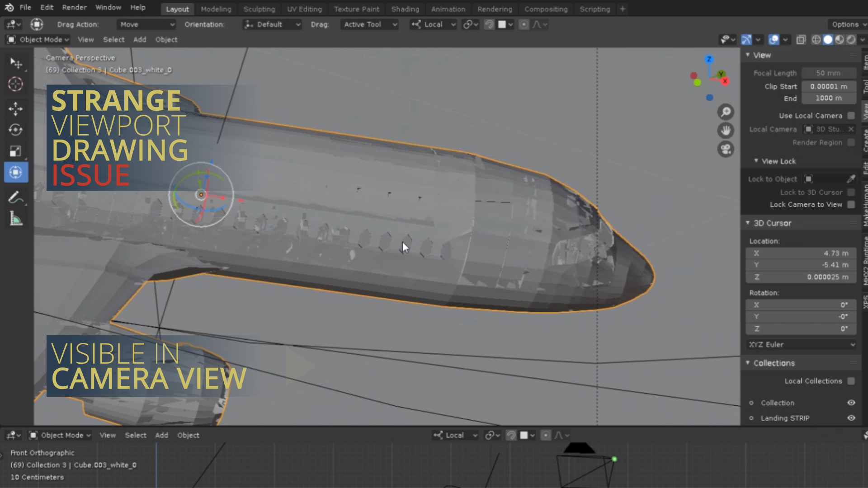Switch to wireframe shading mode
Screen dimensions: 868x488
(x=816, y=40)
